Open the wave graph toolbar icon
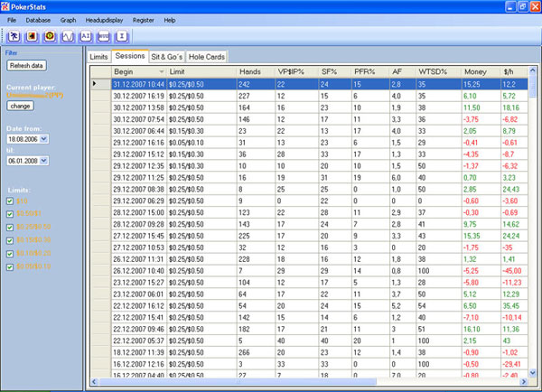This screenshot has width=542, height=392. [x=68, y=36]
